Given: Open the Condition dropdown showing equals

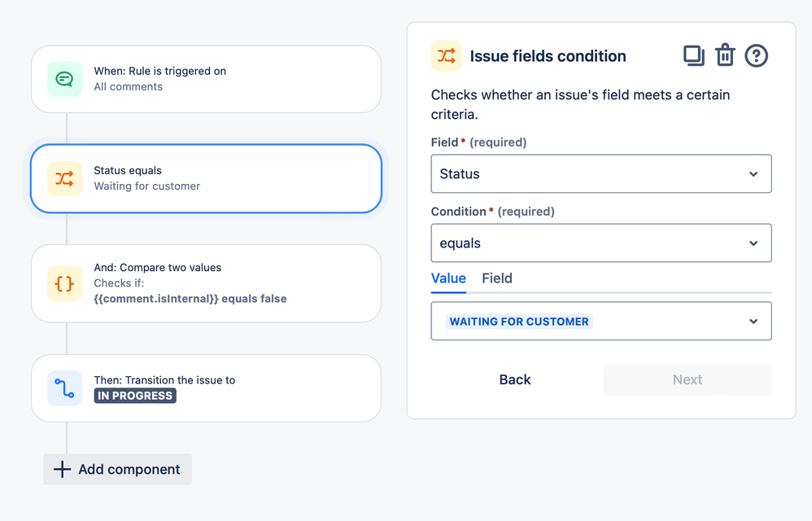Looking at the screenshot, I should pos(600,243).
